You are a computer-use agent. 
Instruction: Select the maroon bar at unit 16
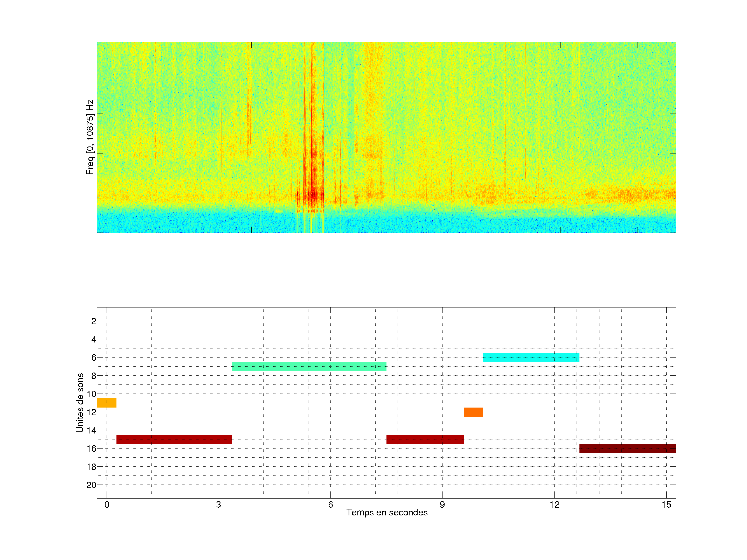pyautogui.click(x=627, y=448)
